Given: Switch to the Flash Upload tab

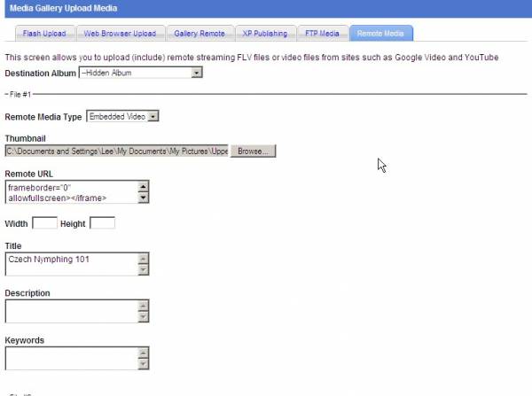Looking at the screenshot, I should [44, 34].
